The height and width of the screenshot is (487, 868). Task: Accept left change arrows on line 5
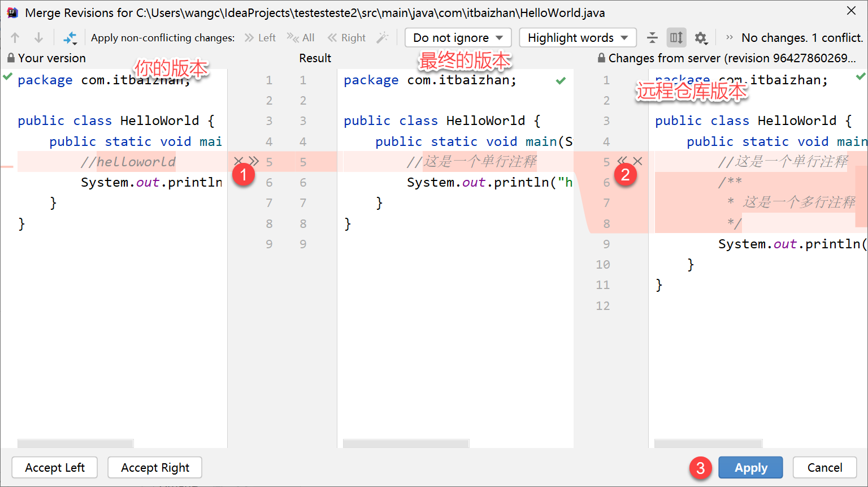tap(254, 161)
